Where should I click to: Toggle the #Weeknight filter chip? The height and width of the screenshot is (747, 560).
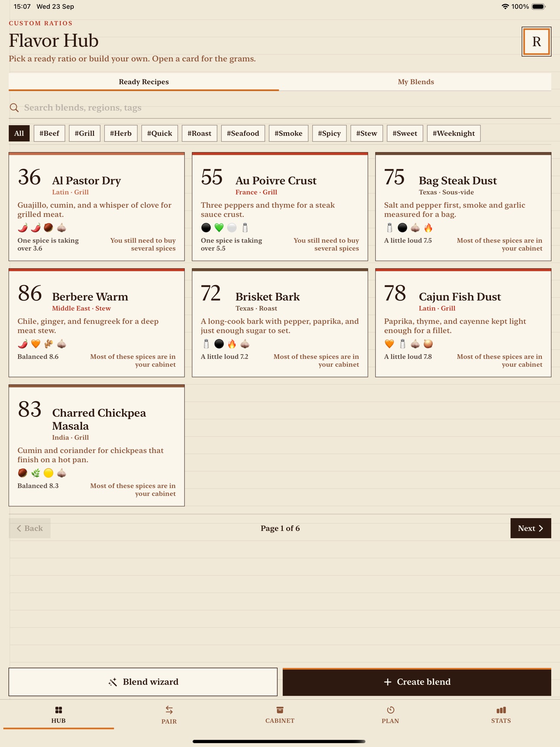coord(454,133)
